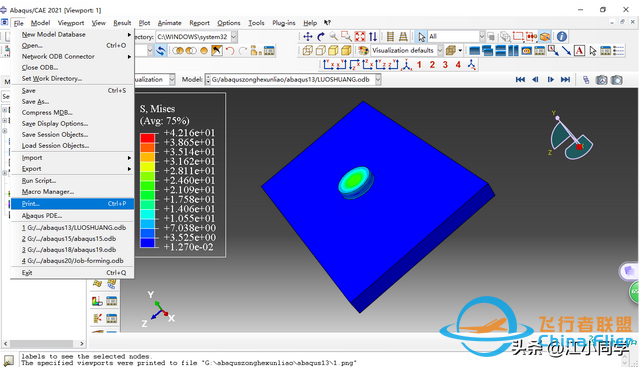
Task: Activate the Rotate View tool
Action: pyautogui.click(x=321, y=37)
